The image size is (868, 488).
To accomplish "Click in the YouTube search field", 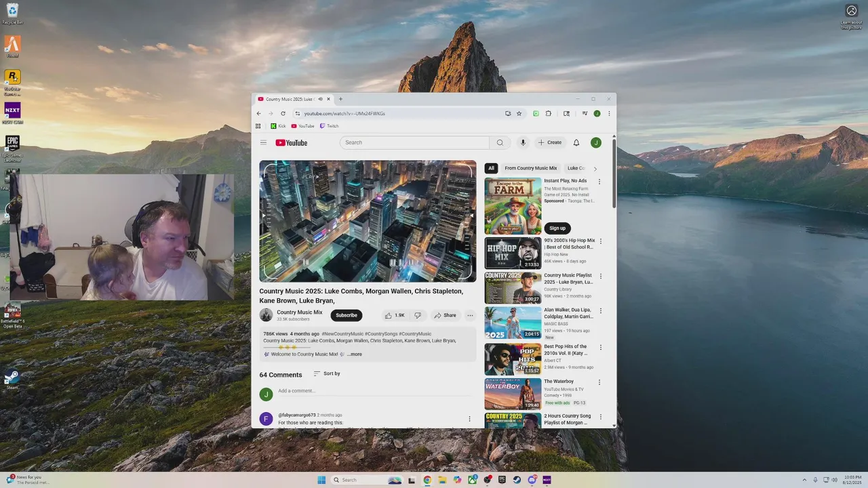I will (414, 142).
